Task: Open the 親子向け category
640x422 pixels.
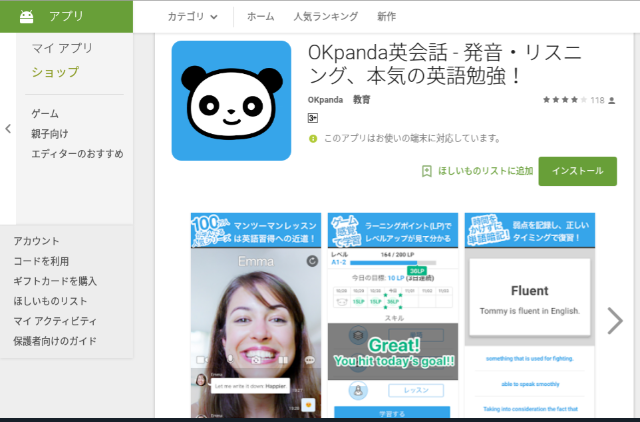Action: click(50, 133)
